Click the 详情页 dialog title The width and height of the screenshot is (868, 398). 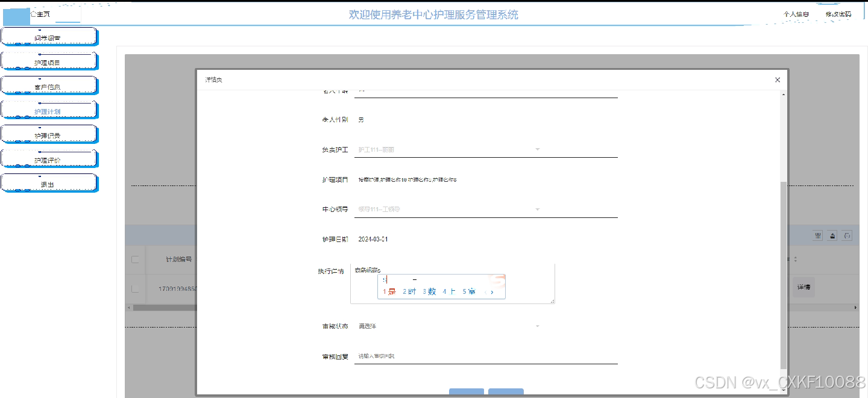tap(213, 79)
